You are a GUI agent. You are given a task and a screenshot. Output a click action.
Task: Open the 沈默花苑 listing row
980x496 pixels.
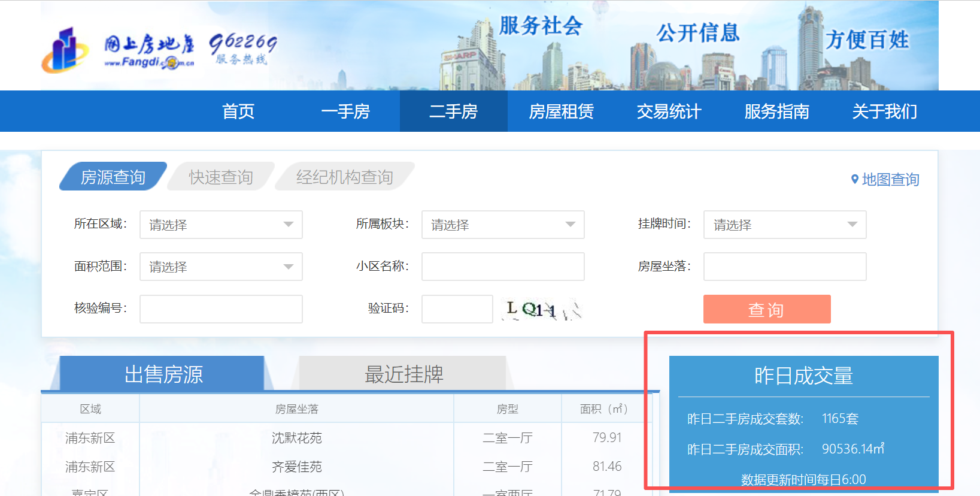pos(296,438)
